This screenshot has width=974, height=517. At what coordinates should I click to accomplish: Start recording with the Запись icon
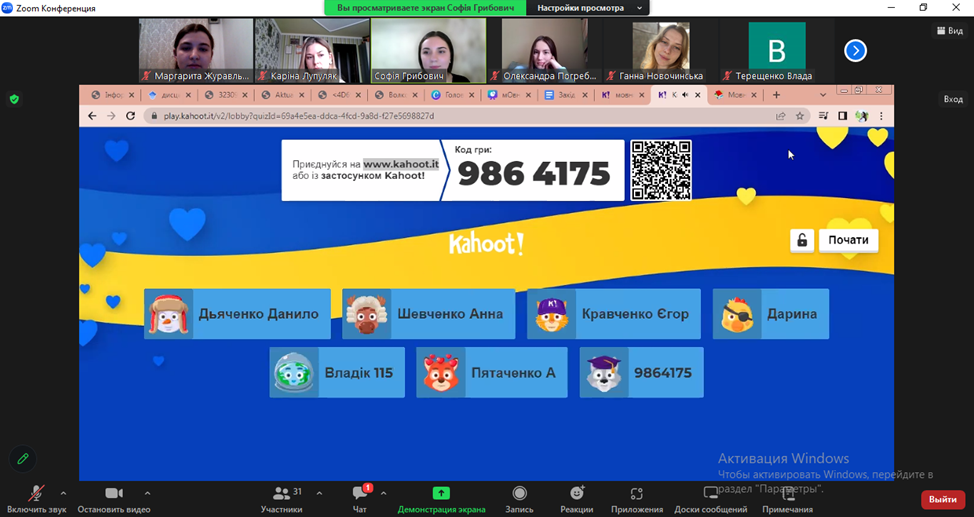pyautogui.click(x=519, y=493)
